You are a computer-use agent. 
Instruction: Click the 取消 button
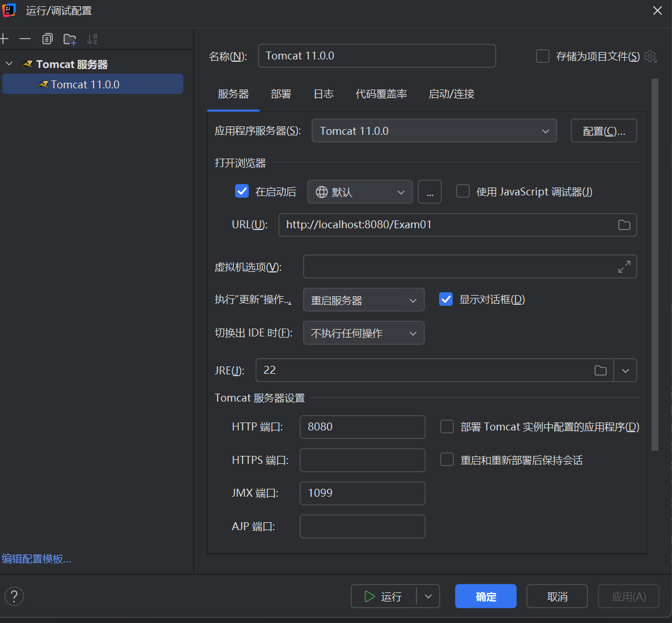[557, 596]
